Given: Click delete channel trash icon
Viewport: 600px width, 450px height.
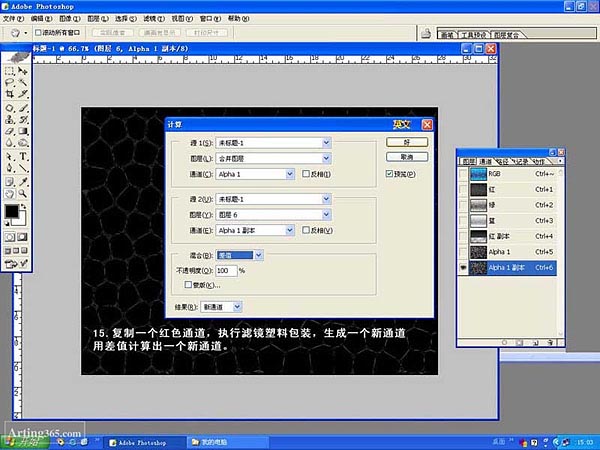Looking at the screenshot, I should [x=550, y=342].
